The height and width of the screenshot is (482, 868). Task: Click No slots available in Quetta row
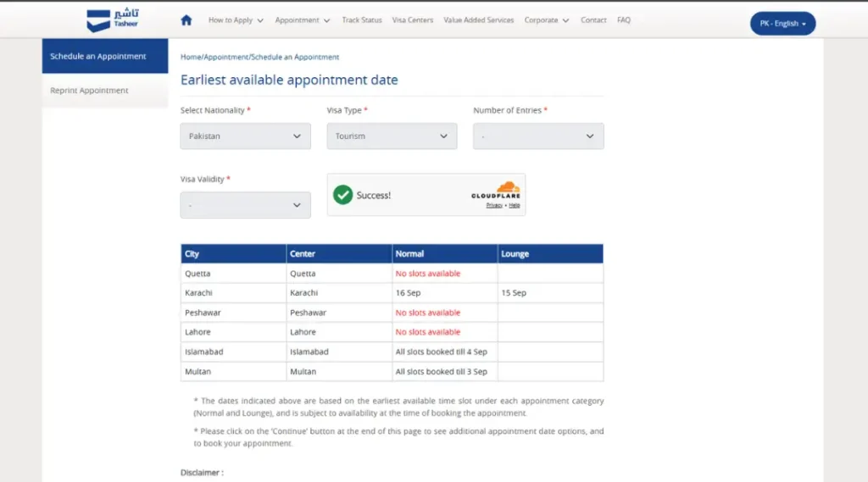tap(428, 274)
